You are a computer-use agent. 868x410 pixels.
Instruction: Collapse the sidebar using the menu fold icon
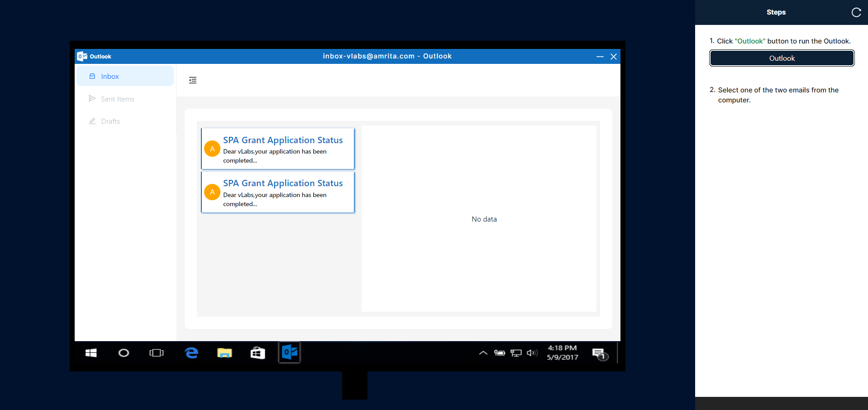193,80
